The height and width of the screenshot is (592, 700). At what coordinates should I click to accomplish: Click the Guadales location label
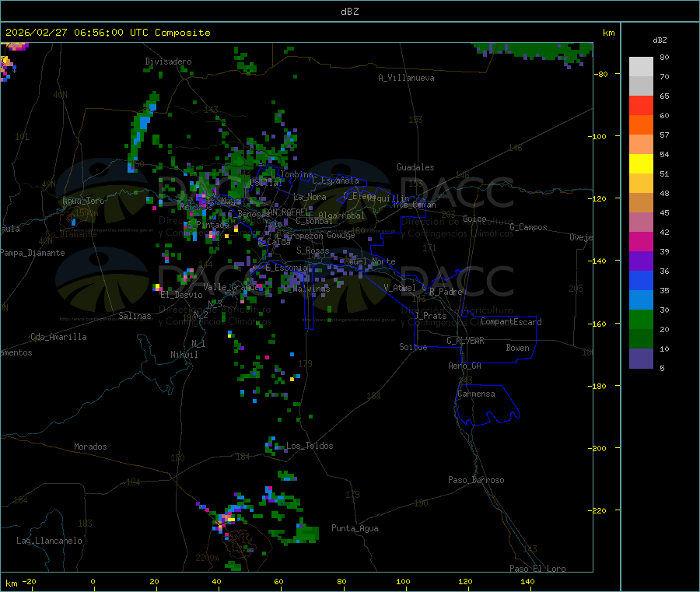[x=415, y=167]
